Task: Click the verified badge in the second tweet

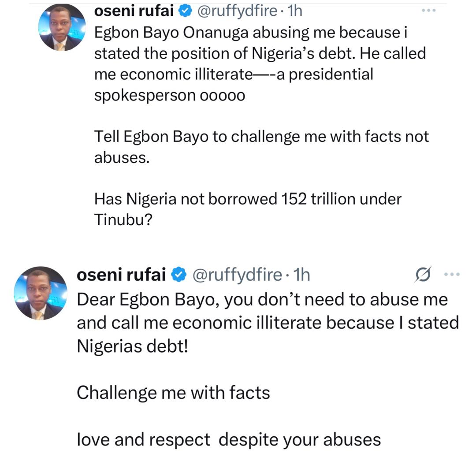Action: [x=178, y=275]
